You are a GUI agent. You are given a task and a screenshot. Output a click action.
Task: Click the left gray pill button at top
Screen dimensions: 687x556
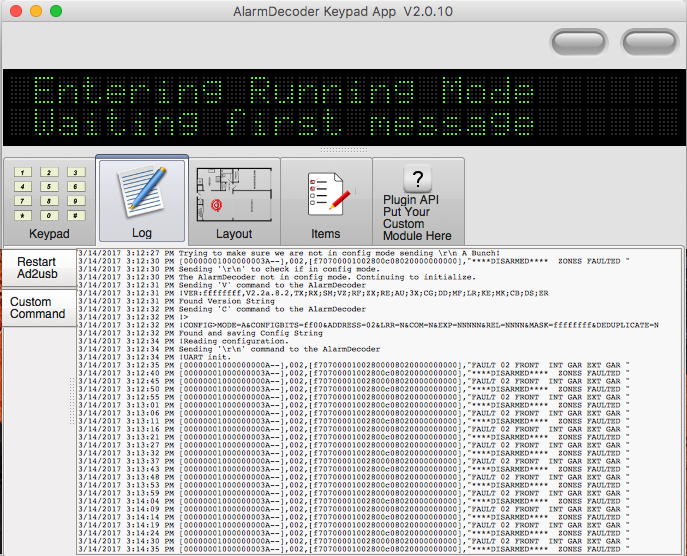pos(578,42)
